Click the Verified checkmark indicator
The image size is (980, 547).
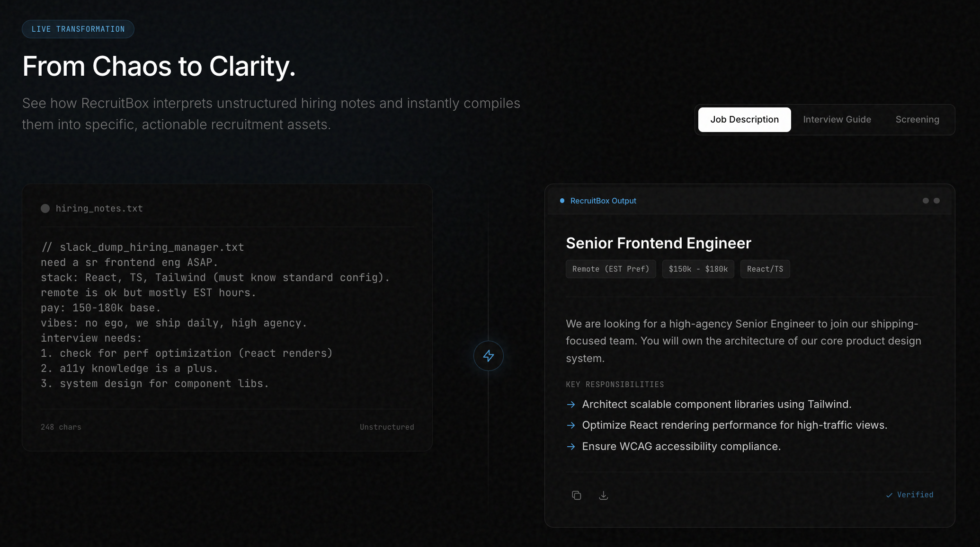coord(910,495)
